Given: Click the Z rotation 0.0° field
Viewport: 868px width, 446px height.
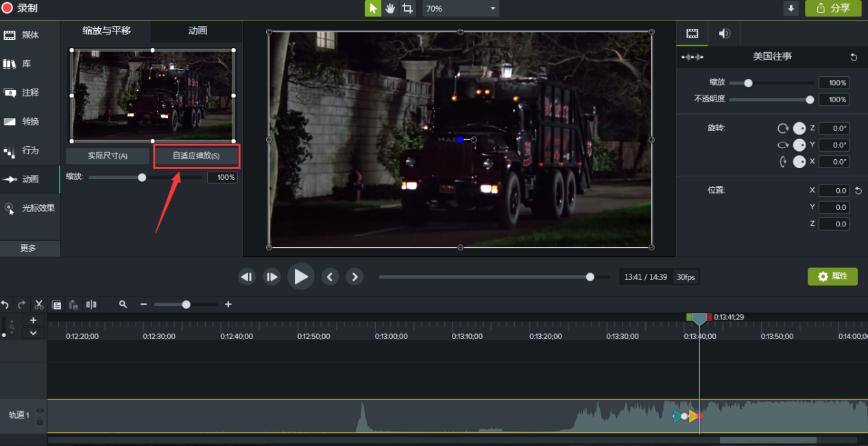Looking at the screenshot, I should [834, 128].
